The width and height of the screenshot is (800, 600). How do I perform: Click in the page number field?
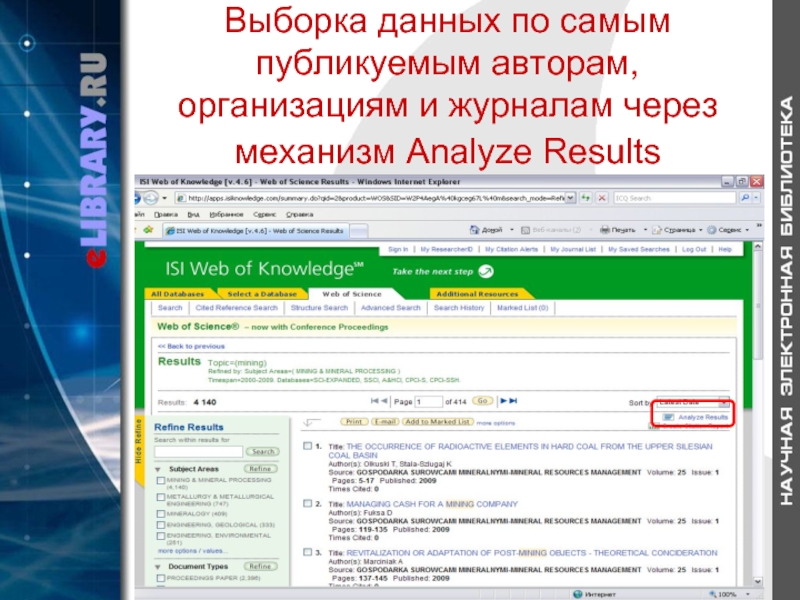[x=429, y=402]
